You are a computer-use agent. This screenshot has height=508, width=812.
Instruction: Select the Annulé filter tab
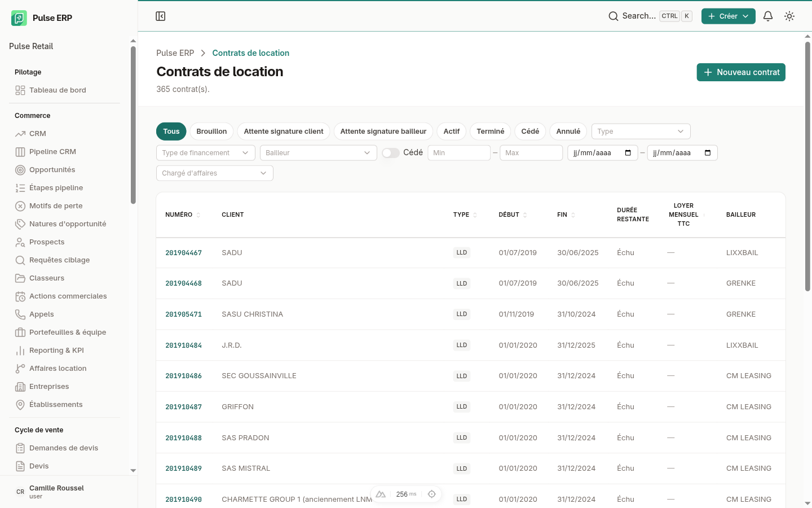click(568, 132)
